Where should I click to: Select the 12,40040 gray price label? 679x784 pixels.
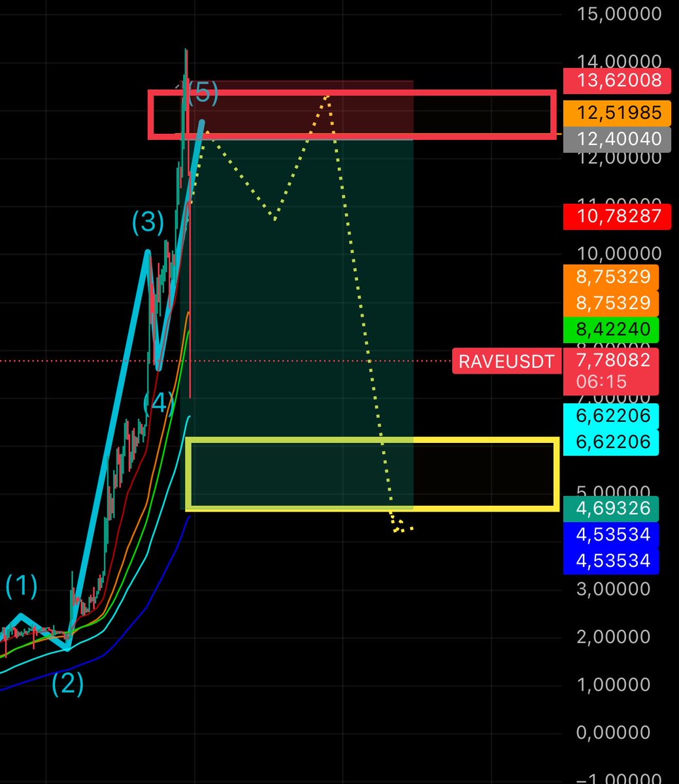click(617, 139)
